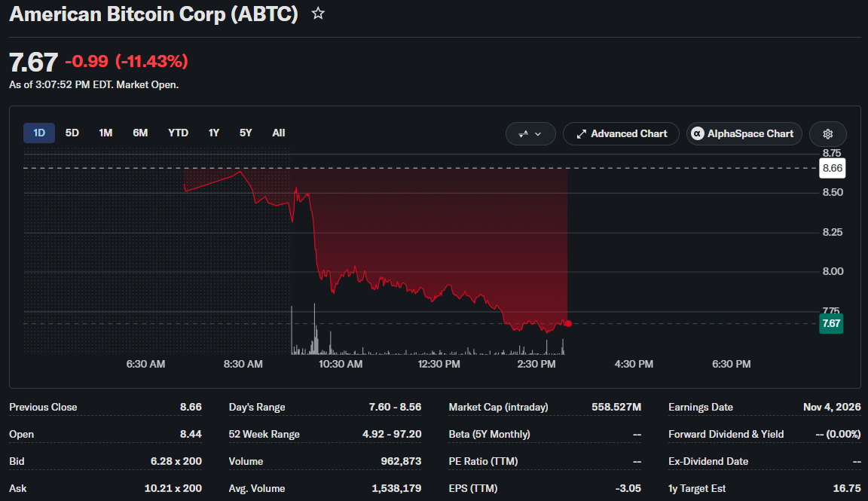Select the 1M time range
The width and height of the screenshot is (868, 501).
(x=105, y=133)
